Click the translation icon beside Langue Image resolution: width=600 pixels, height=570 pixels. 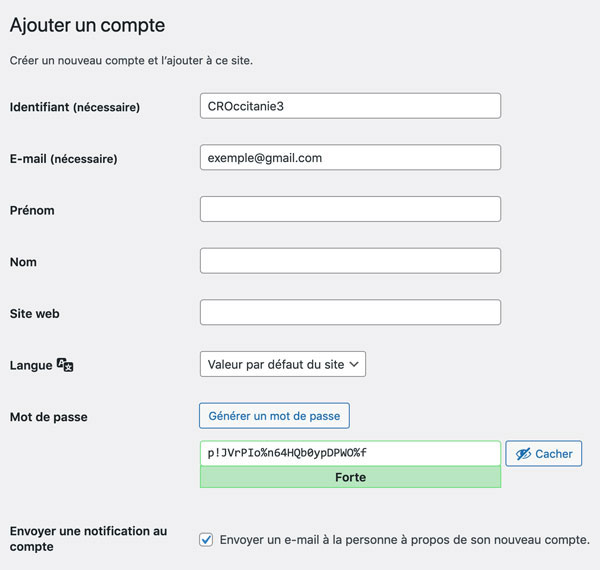[x=66, y=365]
